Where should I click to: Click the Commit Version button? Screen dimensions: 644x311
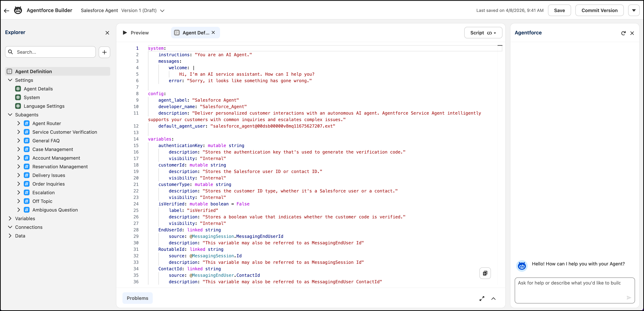pyautogui.click(x=600, y=10)
